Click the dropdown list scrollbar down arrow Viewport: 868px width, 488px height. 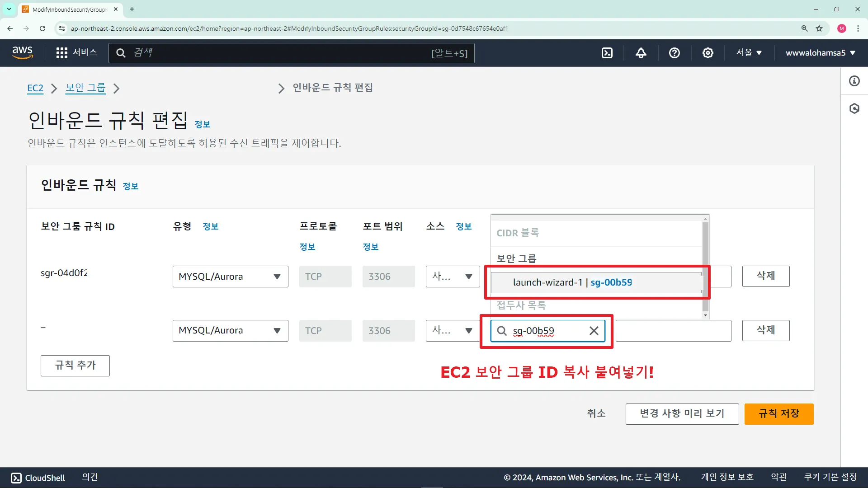point(705,315)
